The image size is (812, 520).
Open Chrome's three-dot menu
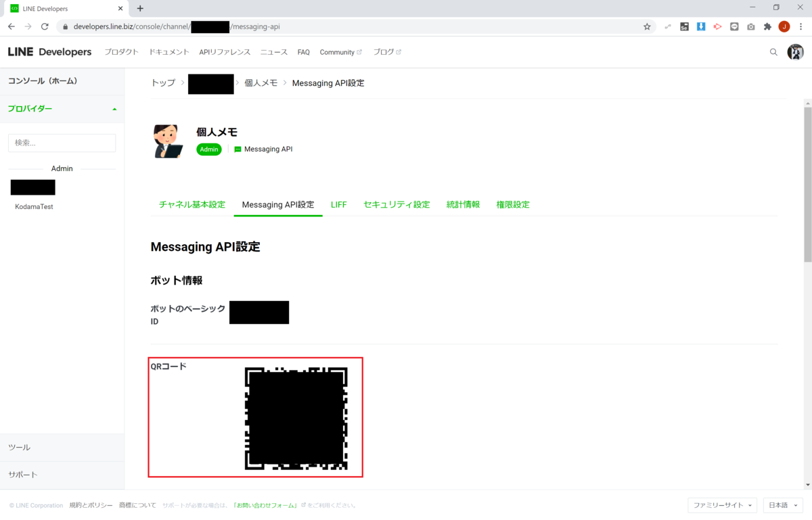[x=800, y=26]
